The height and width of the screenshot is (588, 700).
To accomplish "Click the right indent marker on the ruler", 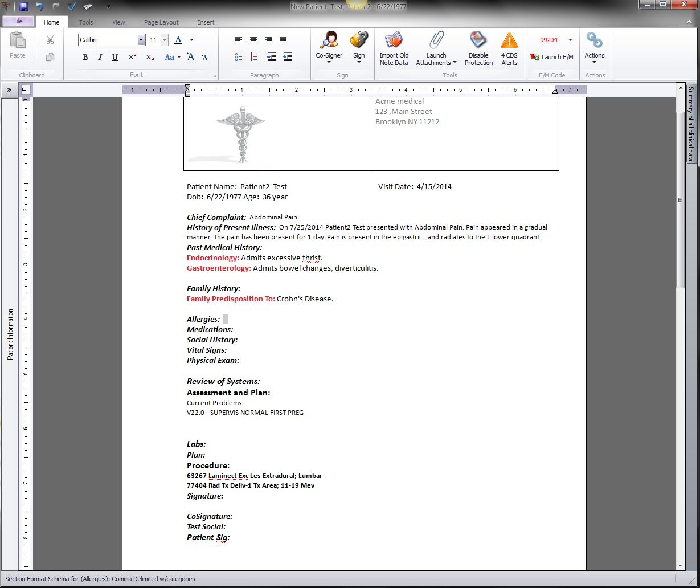I will click(555, 91).
